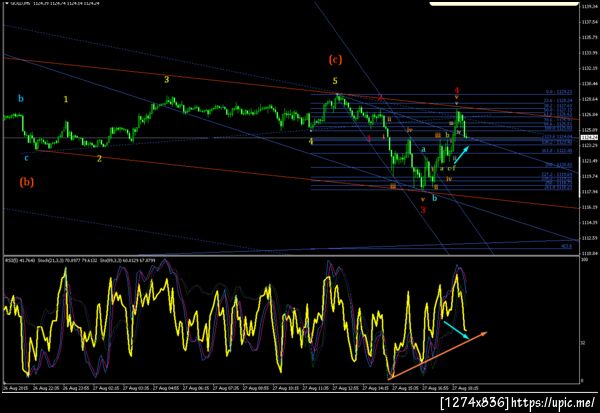This screenshot has height=413, width=600.
Task: Select Fibonacci level label '0.0 : 1129.23'
Action: tap(559, 92)
